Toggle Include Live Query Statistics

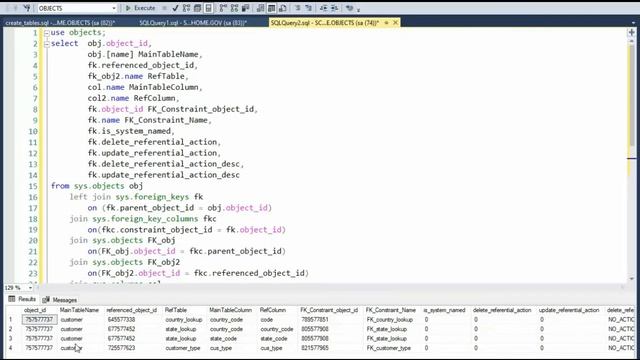(x=234, y=8)
